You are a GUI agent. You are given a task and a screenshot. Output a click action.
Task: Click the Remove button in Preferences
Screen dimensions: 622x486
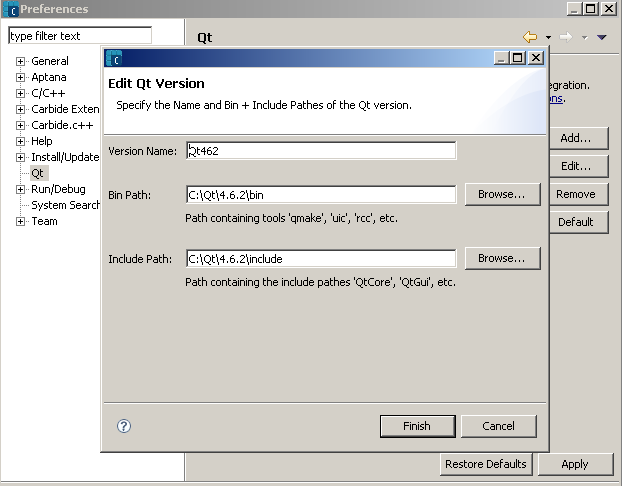579,194
